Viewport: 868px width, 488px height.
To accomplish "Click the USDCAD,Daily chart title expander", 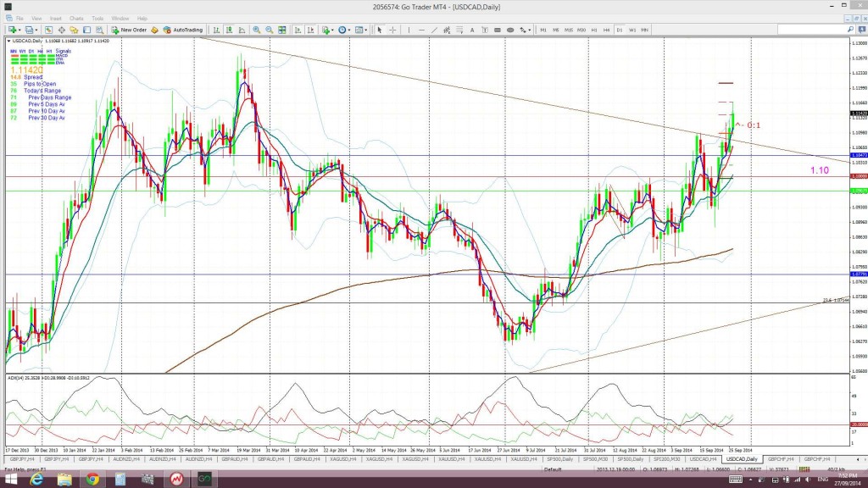I will click(8, 41).
